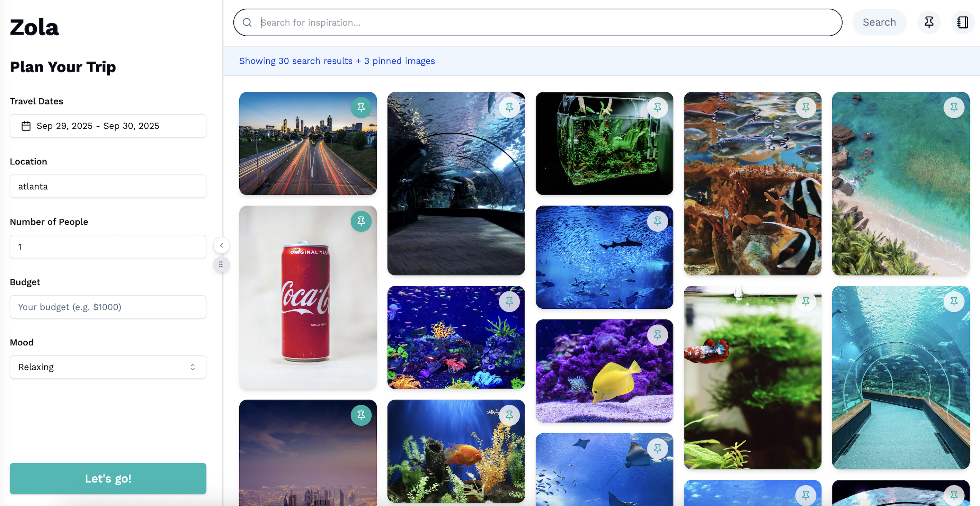
Task: Click calendar icon in Travel Dates field
Action: (x=26, y=126)
